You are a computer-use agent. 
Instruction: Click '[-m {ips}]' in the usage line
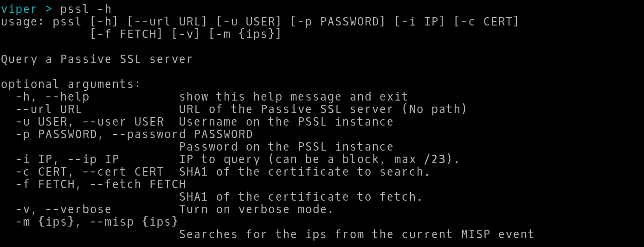coord(245,34)
